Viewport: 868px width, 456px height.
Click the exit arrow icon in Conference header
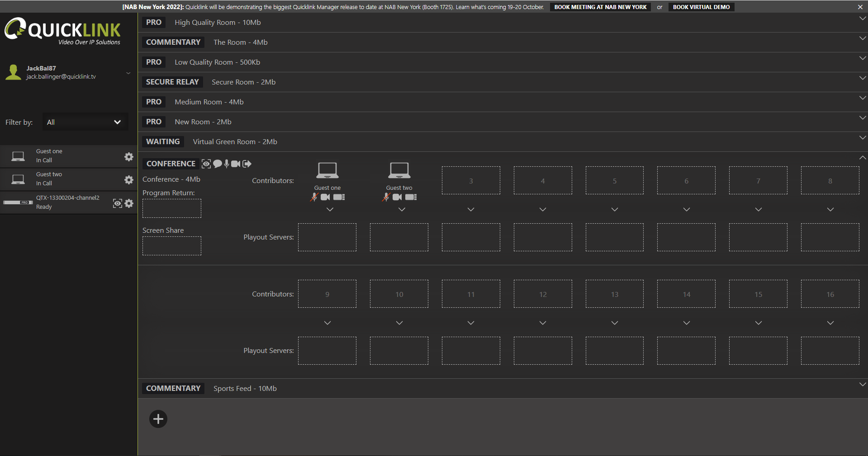247,164
